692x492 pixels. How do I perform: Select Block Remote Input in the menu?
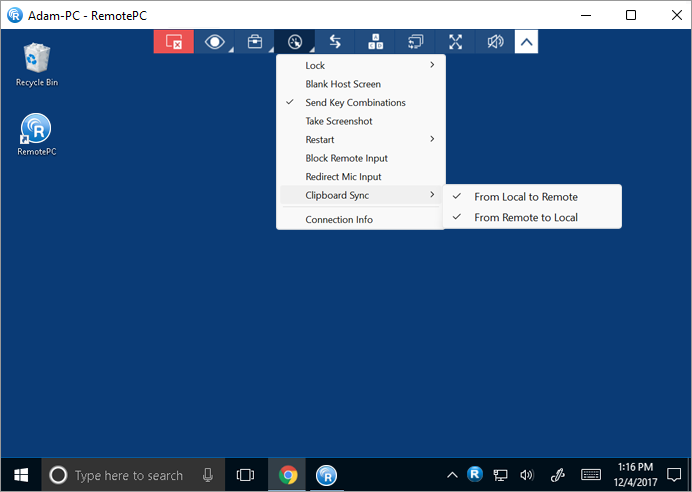tap(346, 158)
